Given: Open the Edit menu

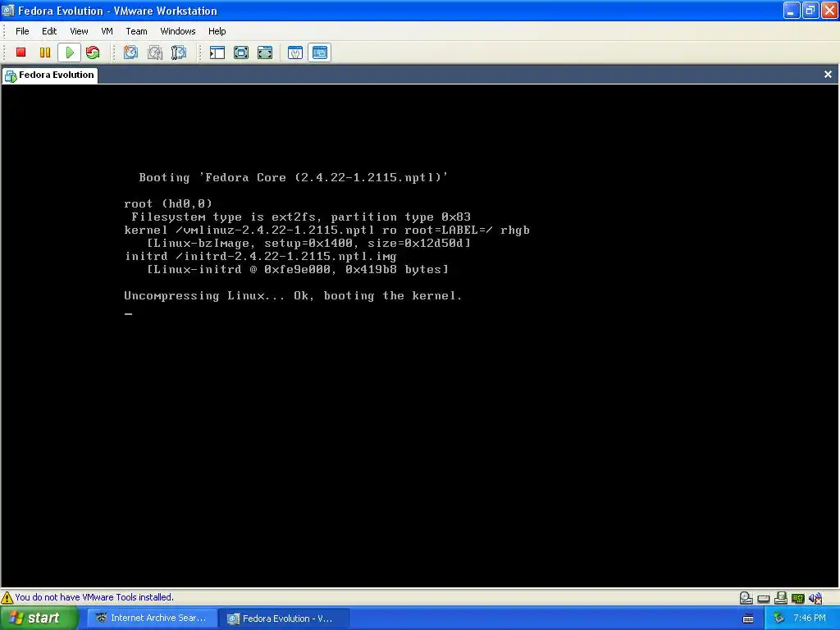Looking at the screenshot, I should point(49,31).
